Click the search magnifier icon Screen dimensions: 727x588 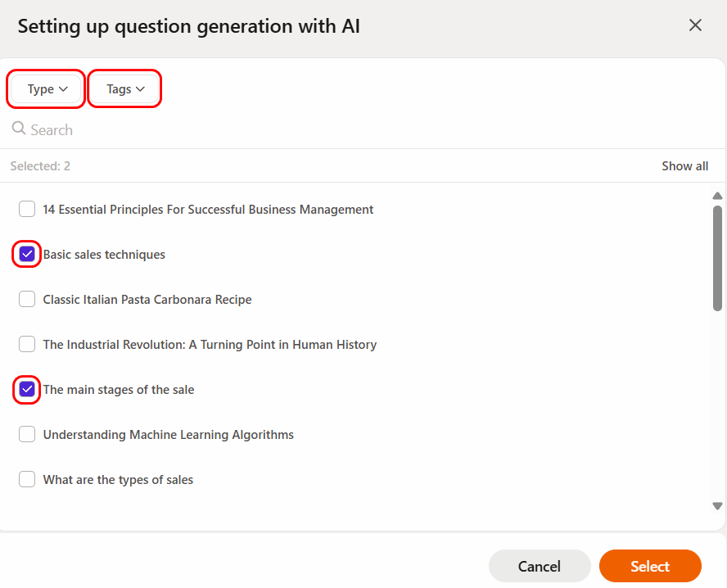coord(19,129)
